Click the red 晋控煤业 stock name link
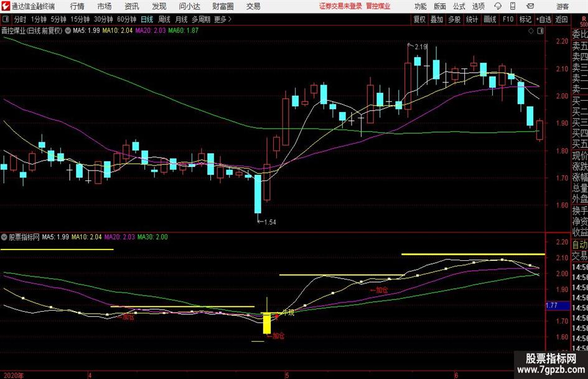This screenshot has height=379, width=588. 378,6
